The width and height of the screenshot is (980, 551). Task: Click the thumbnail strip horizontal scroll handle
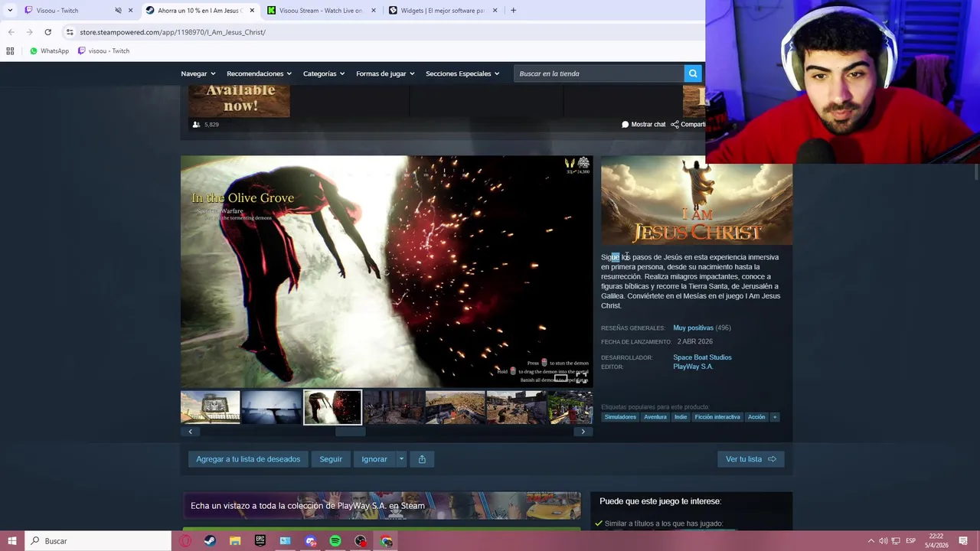[351, 432]
